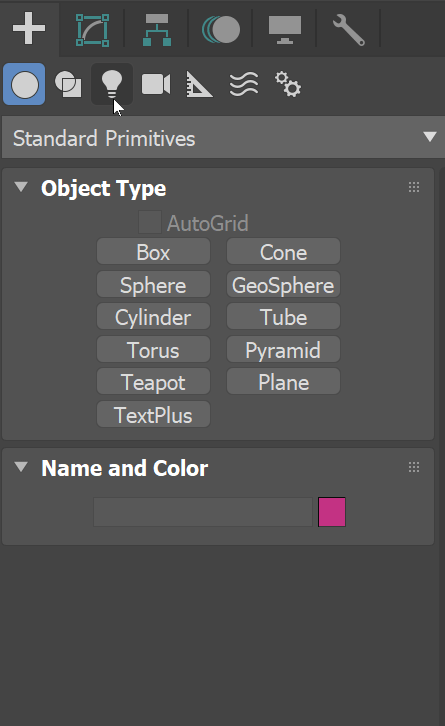Open the Utilities wrench panel
Image resolution: width=445 pixels, height=726 pixels.
(x=349, y=30)
